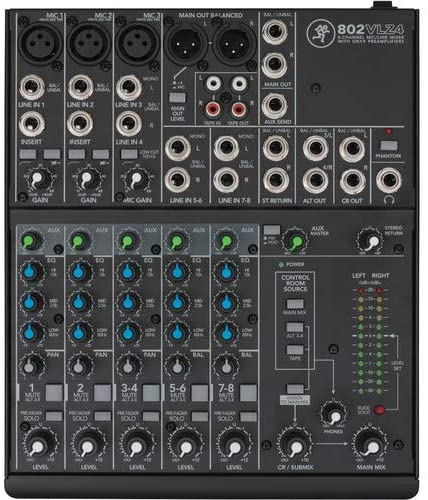Click the MIC GAIN knob on channel 3

(136, 180)
